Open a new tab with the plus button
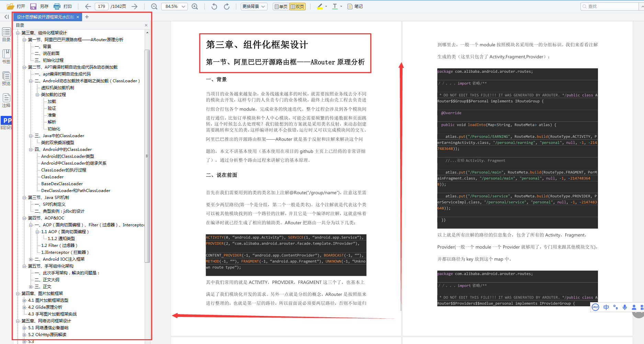Viewport: 644px width, 344px height. [x=87, y=17]
